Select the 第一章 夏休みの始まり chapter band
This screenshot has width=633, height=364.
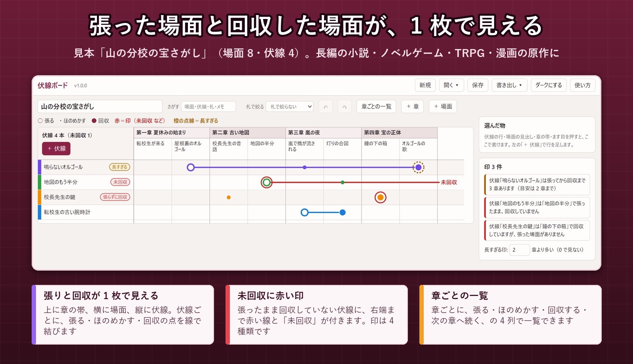[x=172, y=133]
